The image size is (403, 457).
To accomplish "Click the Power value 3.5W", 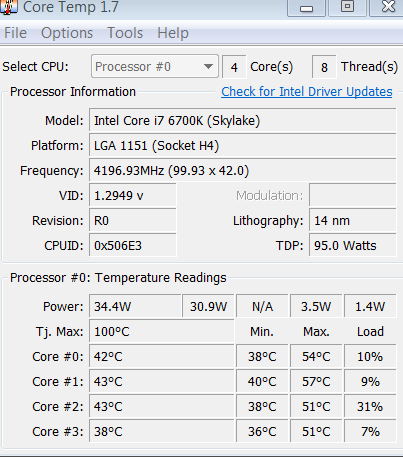I will [316, 306].
